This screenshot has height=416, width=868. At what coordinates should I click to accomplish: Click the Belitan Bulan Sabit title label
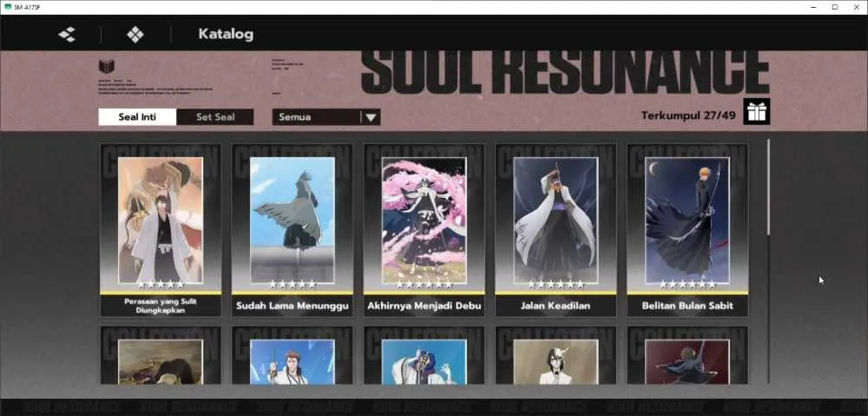(687, 306)
